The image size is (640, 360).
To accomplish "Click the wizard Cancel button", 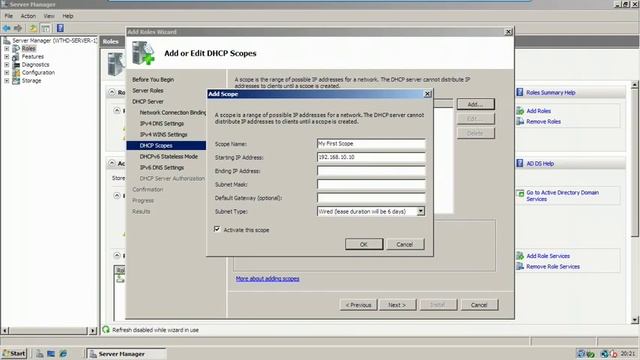I will click(x=479, y=304).
